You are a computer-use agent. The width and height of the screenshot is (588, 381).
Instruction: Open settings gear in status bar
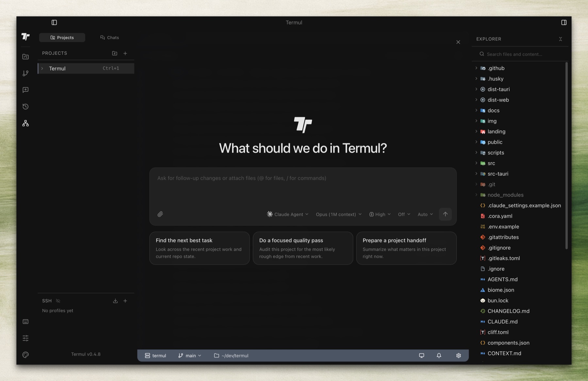coord(459,356)
